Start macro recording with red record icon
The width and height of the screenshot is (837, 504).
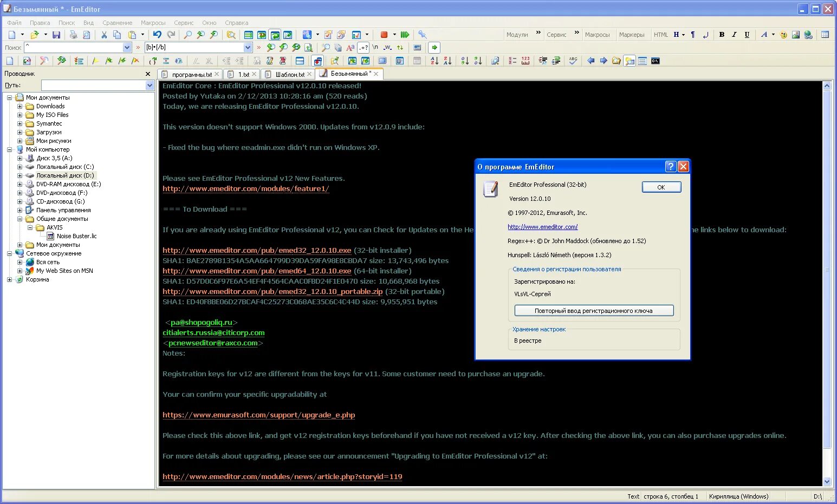[384, 35]
